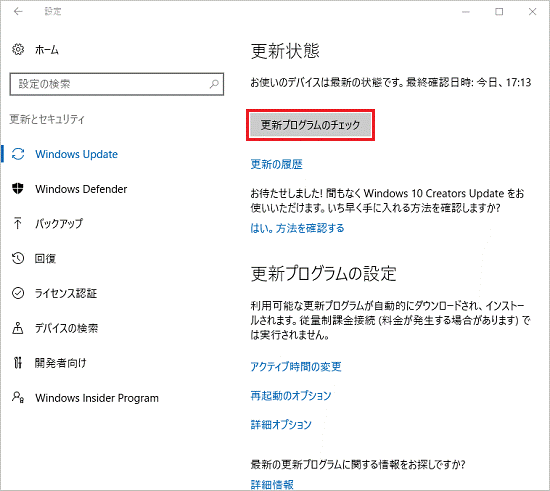Open 詳細オプション link

(x=281, y=424)
